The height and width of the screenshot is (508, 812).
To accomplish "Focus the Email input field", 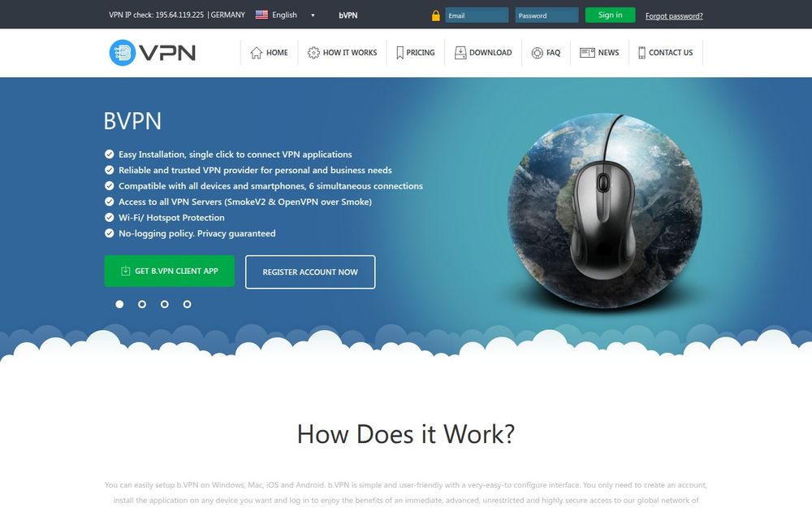I will click(477, 15).
